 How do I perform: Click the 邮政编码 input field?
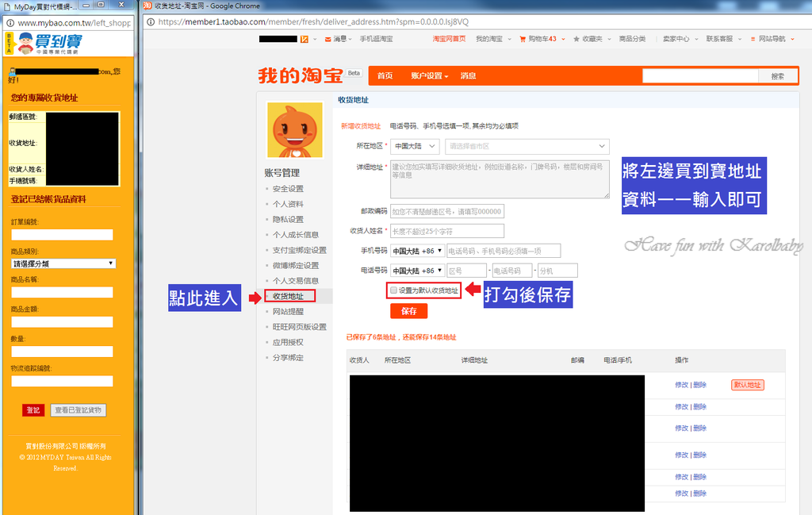447,211
